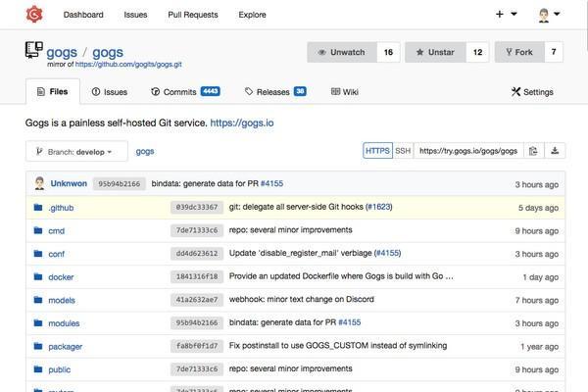Screen dimensions: 588x392
Task: Open commit 1841316f18
Action: click(197, 276)
